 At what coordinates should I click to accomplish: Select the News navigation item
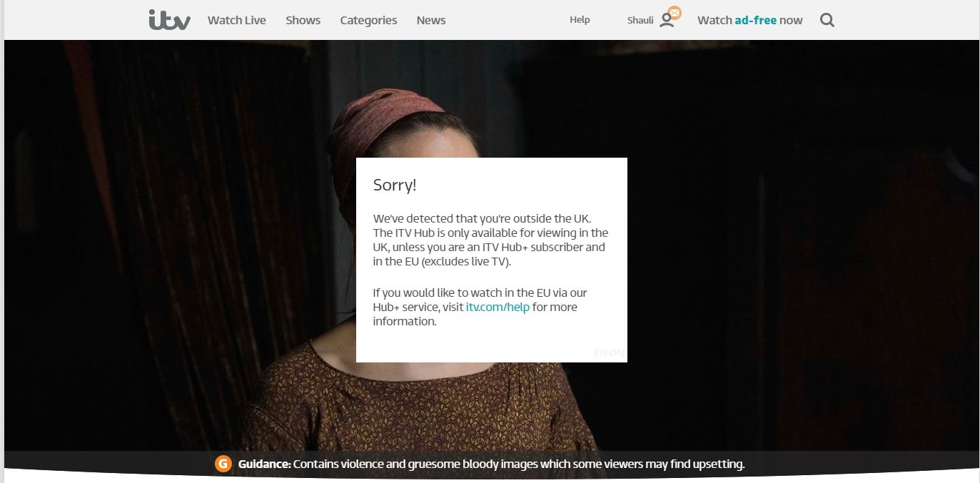click(431, 20)
